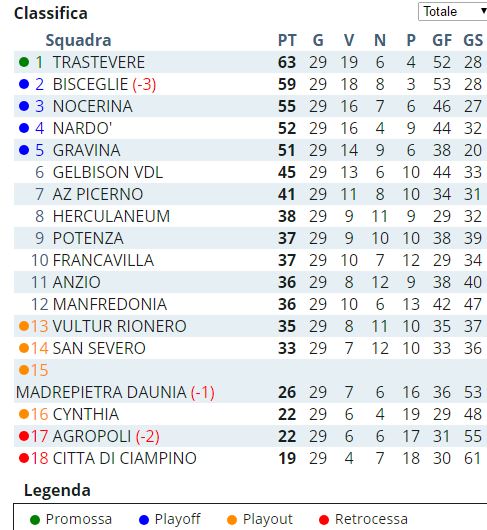Viewport: 487px width, 530px height.
Task: Open the NOCERINA team name
Action: click(x=93, y=106)
